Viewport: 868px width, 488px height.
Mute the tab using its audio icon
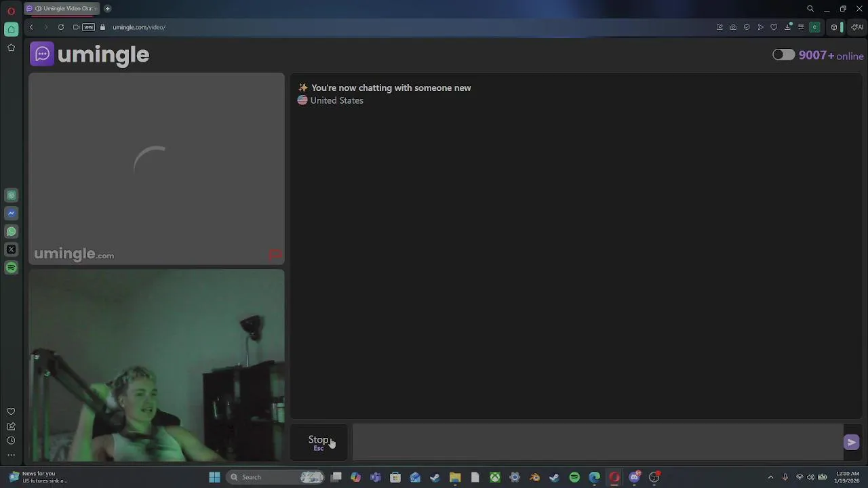click(38, 9)
